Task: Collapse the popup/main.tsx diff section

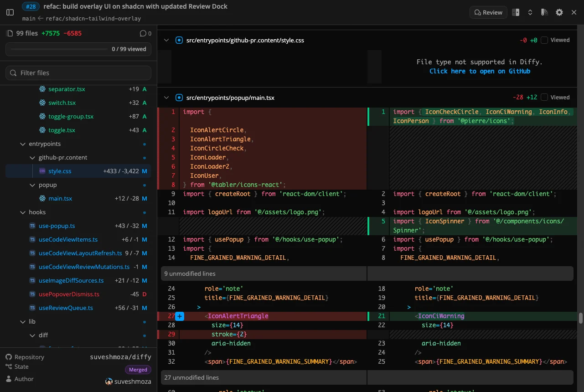Action: tap(166, 98)
